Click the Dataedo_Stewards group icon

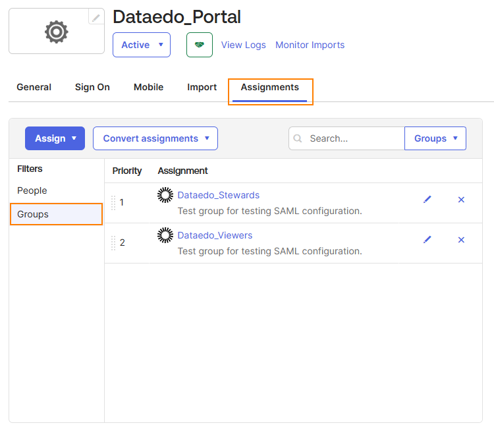click(165, 195)
